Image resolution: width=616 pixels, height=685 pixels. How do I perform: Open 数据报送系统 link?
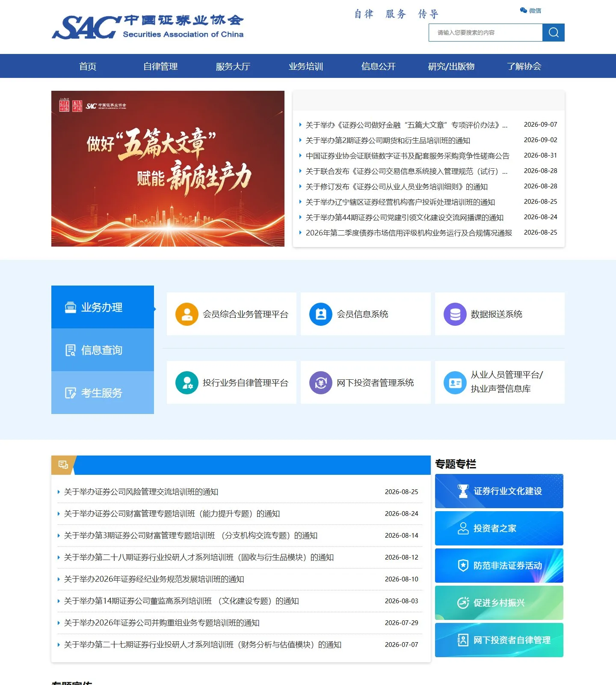500,314
